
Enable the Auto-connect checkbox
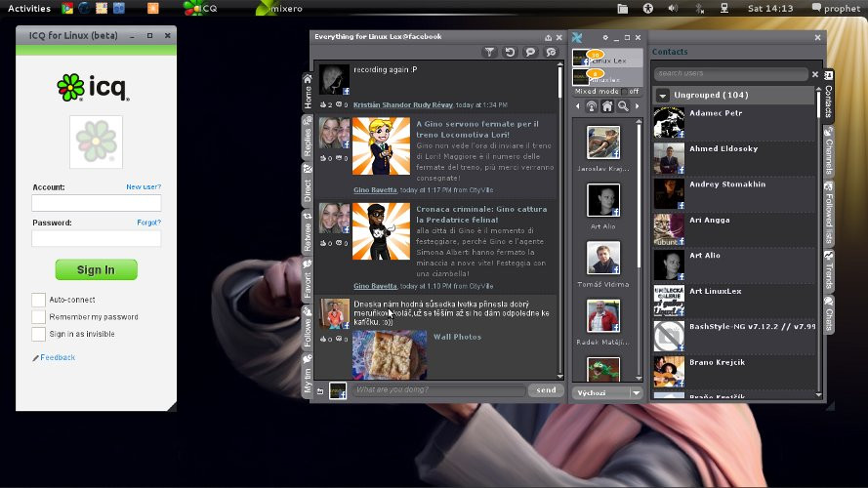38,300
